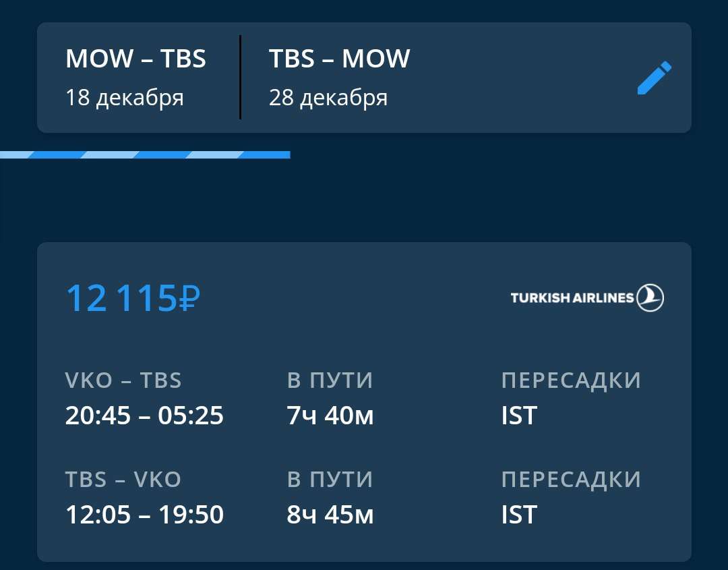Select the 12:05 – 19:50 return times
The height and width of the screenshot is (570, 728).
pyautogui.click(x=144, y=515)
